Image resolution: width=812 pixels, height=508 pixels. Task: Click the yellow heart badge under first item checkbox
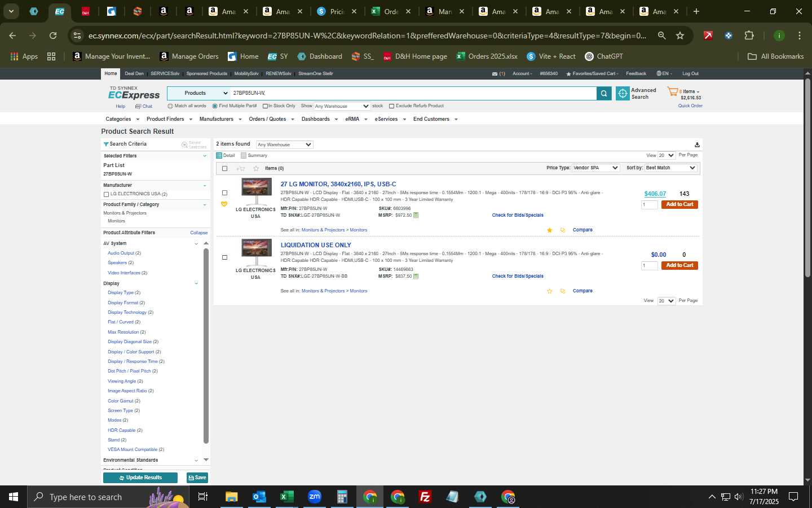pyautogui.click(x=224, y=204)
